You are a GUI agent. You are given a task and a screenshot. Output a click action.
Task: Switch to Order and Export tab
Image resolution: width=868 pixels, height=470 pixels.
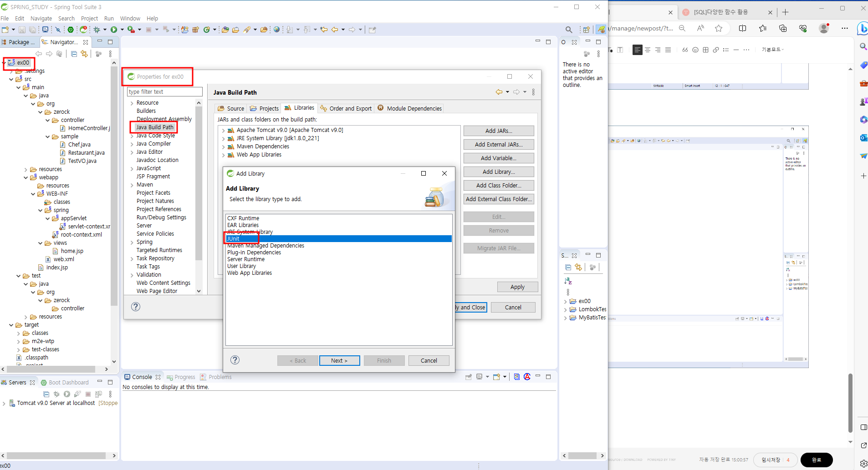pos(346,108)
